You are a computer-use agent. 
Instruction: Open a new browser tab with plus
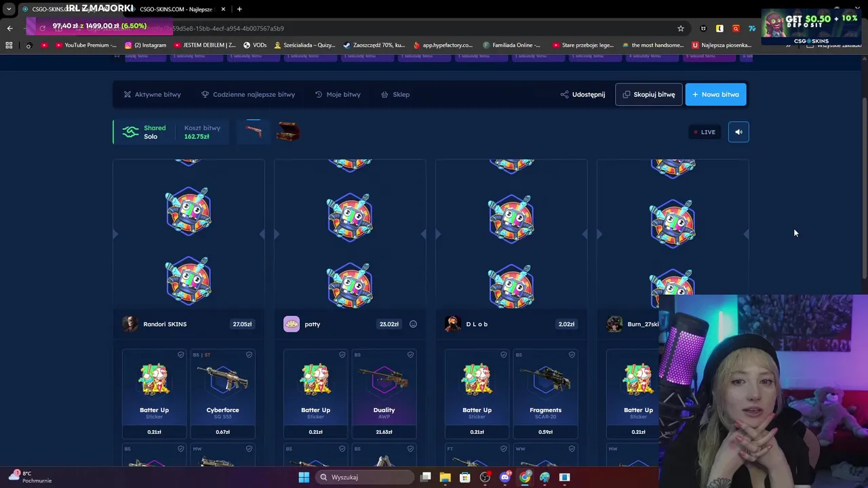[x=239, y=9]
